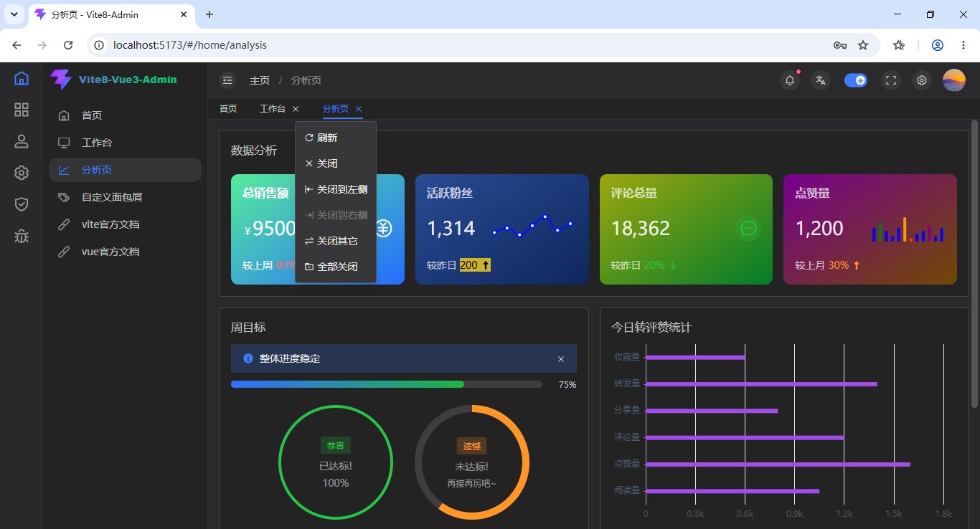Go to 主页 breadcrumb
980x529 pixels.
coord(260,80)
